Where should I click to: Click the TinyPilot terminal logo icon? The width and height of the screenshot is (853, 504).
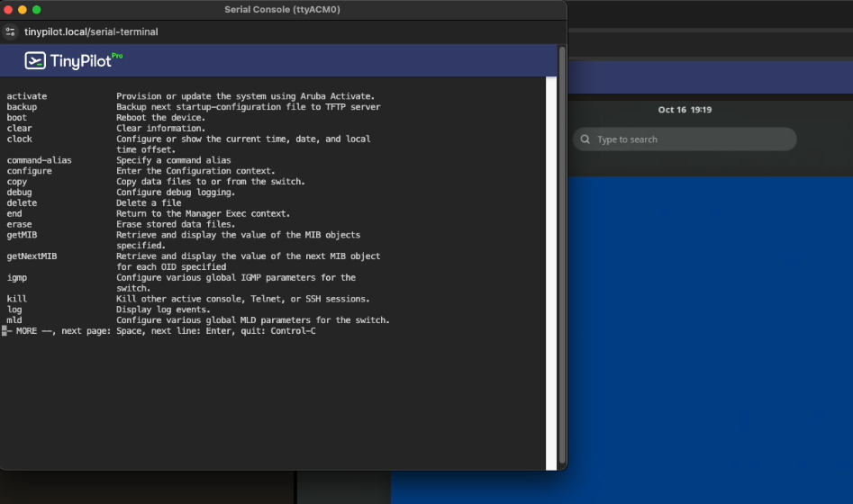click(x=35, y=60)
